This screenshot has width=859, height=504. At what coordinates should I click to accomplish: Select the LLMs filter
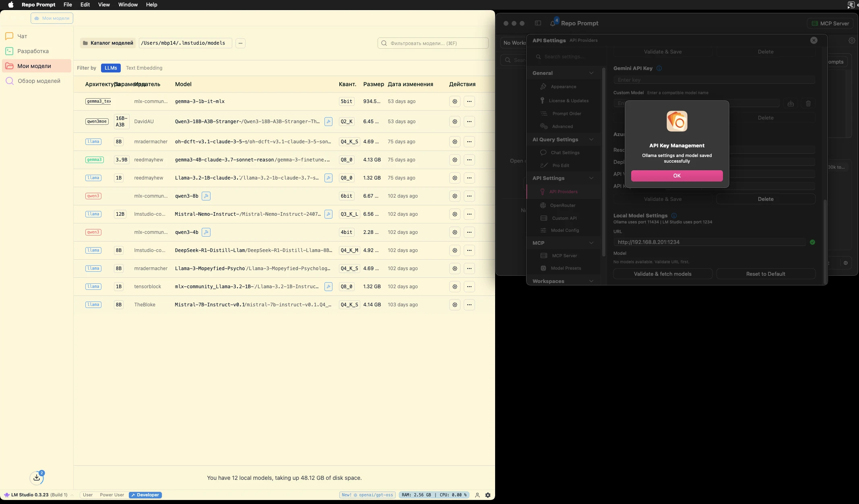click(x=111, y=68)
